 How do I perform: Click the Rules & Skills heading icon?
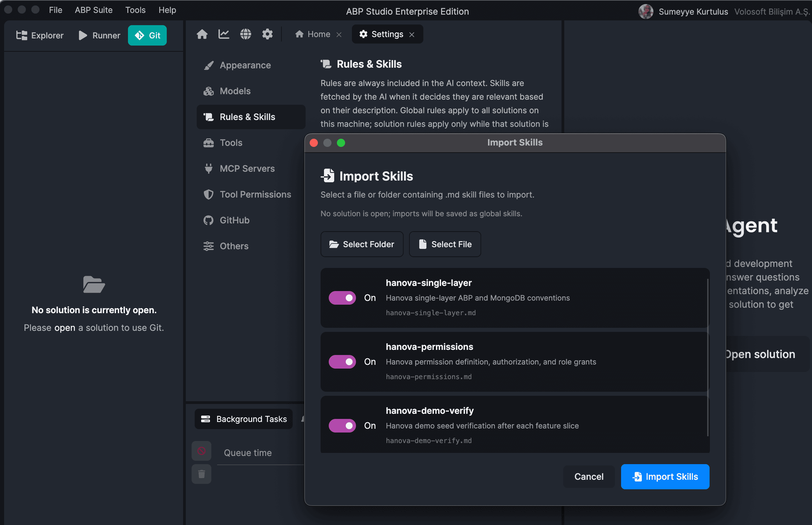coord(326,64)
